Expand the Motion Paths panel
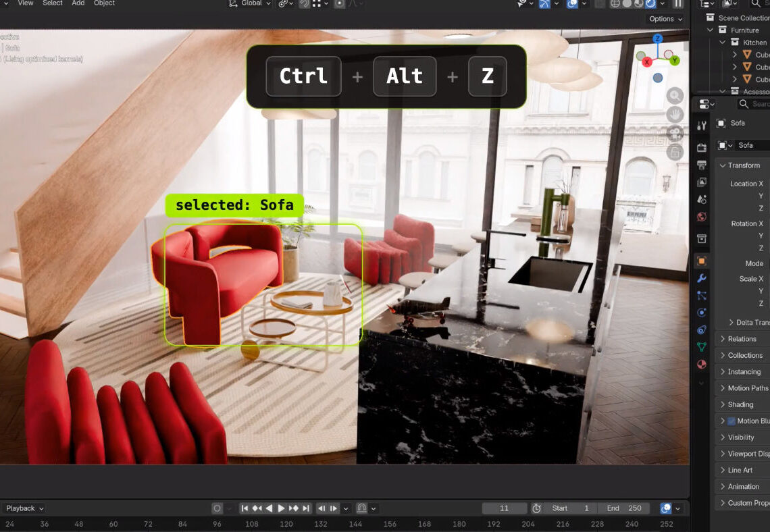The height and width of the screenshot is (532, 770). point(742,388)
